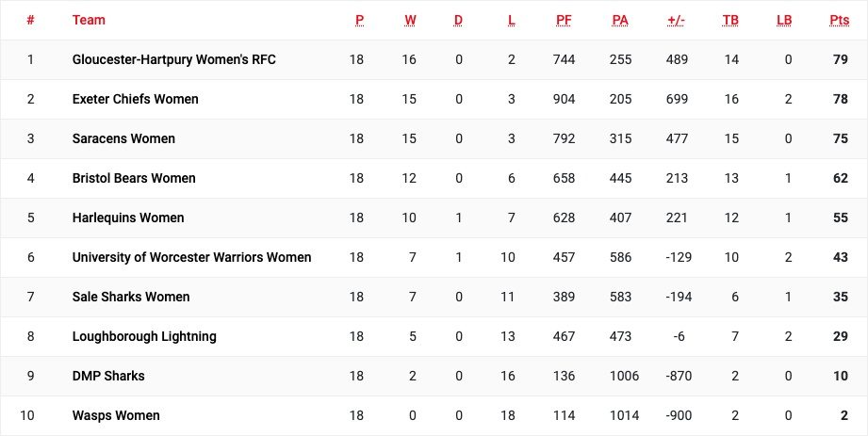
Task: Select Loughborough Lightning team name
Action: (x=144, y=336)
